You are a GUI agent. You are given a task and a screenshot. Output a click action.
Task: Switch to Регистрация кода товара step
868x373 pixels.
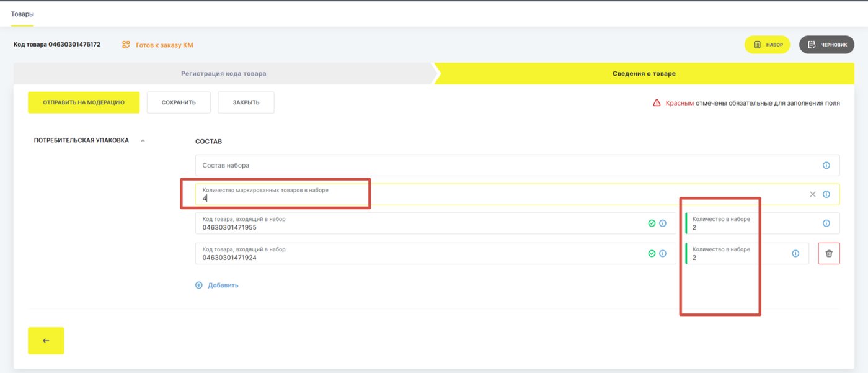tap(224, 73)
